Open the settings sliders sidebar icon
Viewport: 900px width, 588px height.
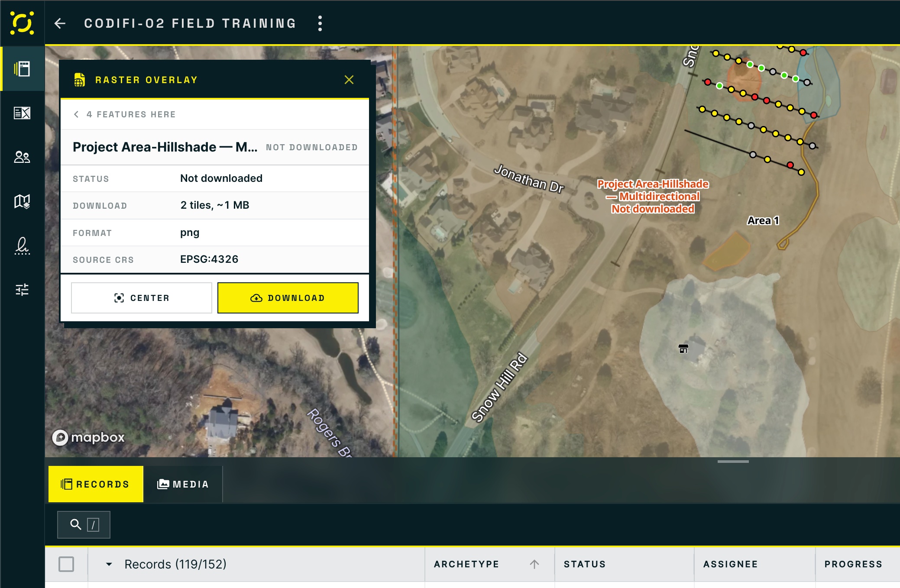pyautogui.click(x=22, y=289)
